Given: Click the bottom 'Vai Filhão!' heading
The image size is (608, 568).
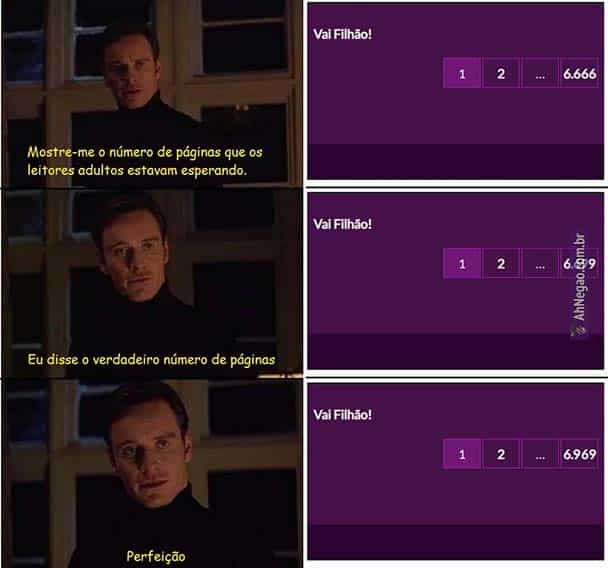Looking at the screenshot, I should [x=342, y=414].
